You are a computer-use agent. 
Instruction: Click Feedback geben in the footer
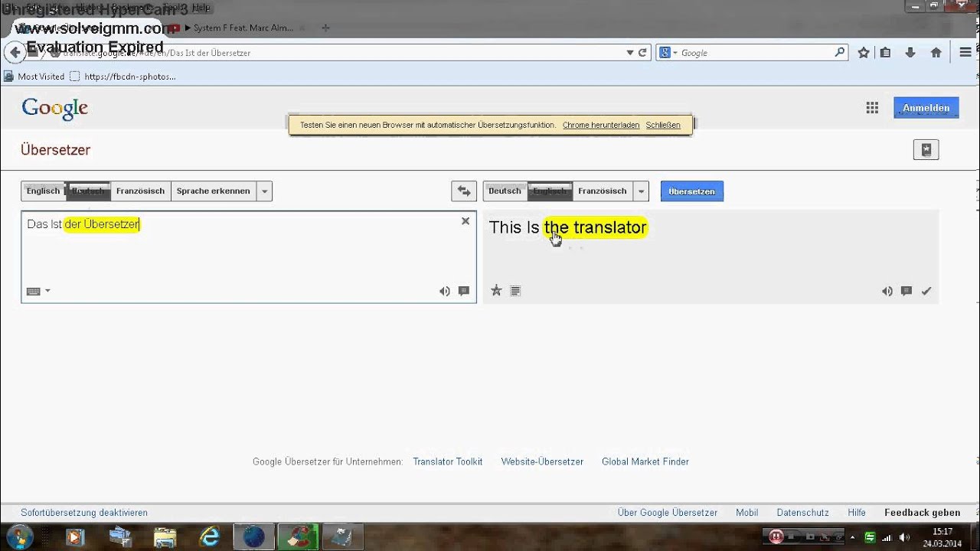pyautogui.click(x=923, y=513)
